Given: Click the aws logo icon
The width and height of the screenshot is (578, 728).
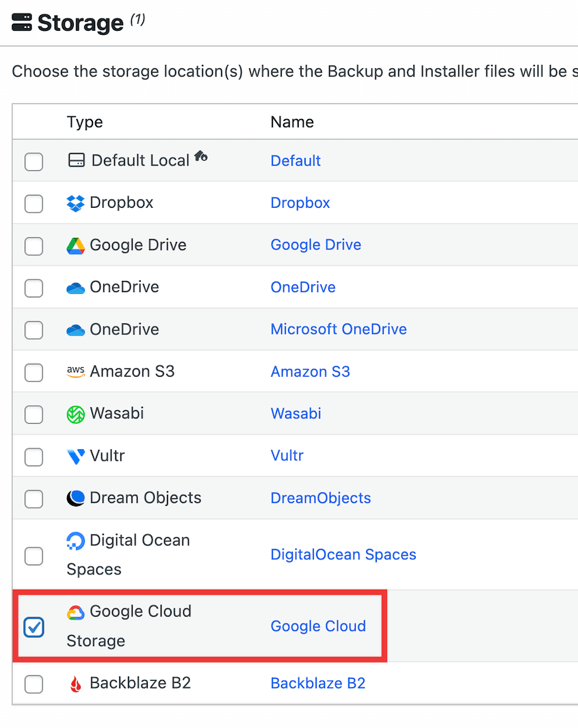Looking at the screenshot, I should [x=76, y=371].
